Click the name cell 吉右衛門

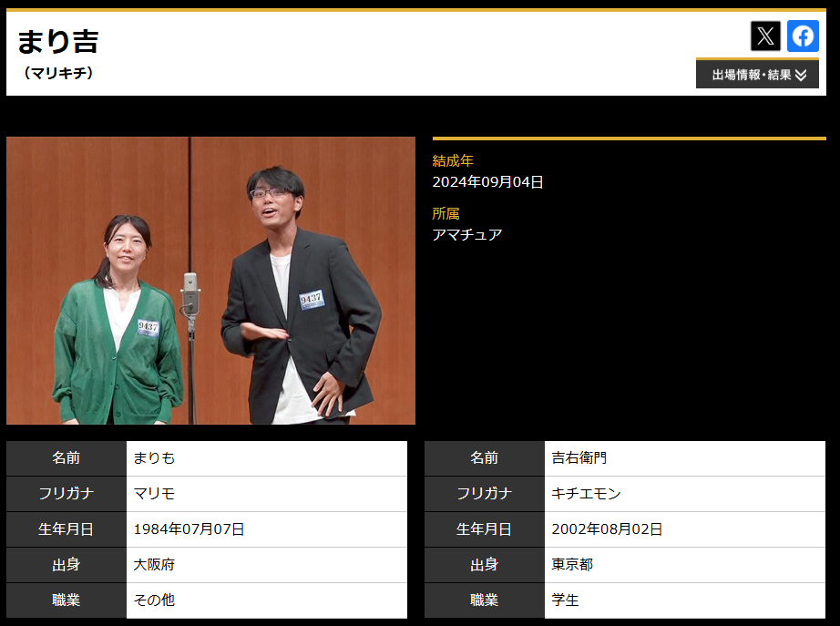click(x=579, y=458)
